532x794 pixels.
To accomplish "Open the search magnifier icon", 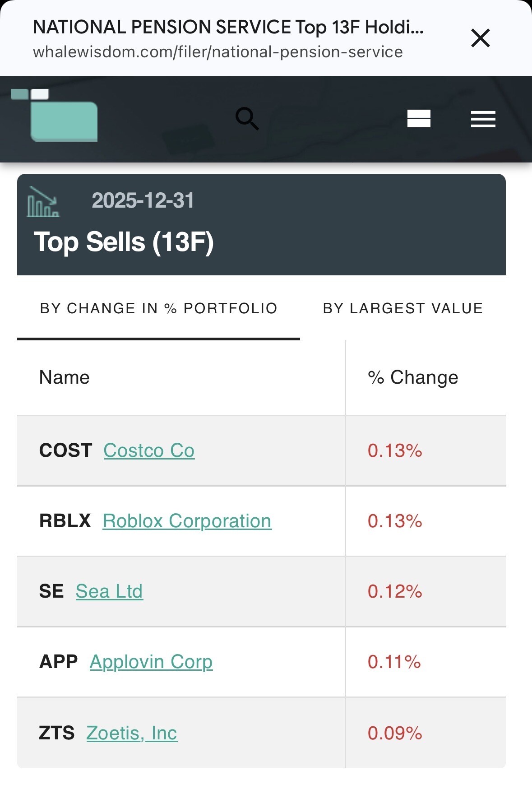I will point(247,119).
